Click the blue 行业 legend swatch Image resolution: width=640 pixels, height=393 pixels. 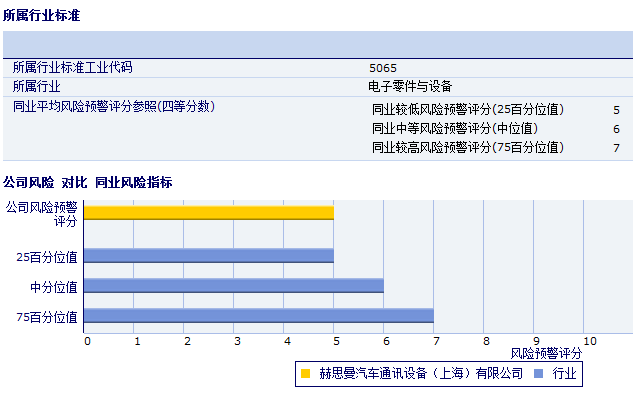coord(538,373)
